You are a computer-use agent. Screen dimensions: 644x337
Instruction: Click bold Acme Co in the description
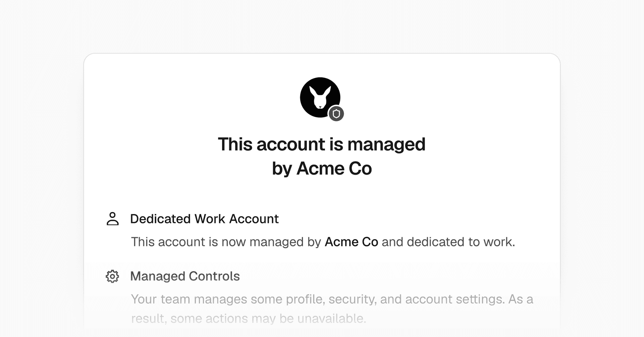click(x=352, y=242)
